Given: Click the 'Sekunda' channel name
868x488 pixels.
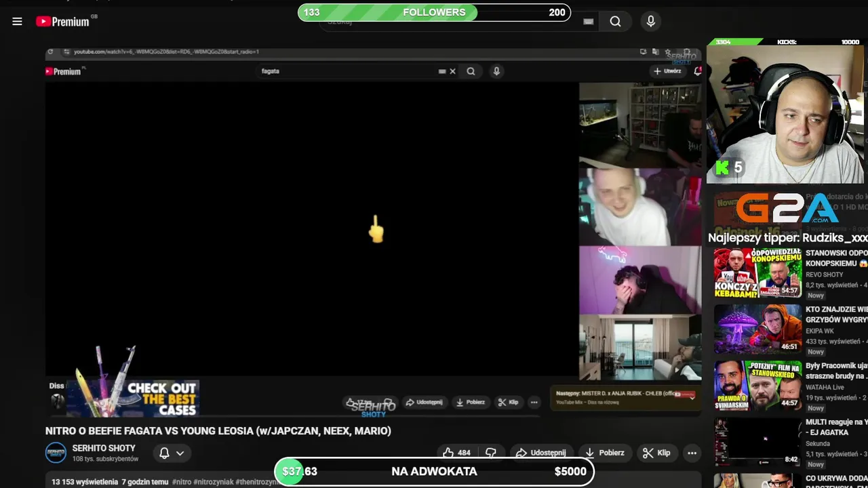Looking at the screenshot, I should [x=818, y=443].
